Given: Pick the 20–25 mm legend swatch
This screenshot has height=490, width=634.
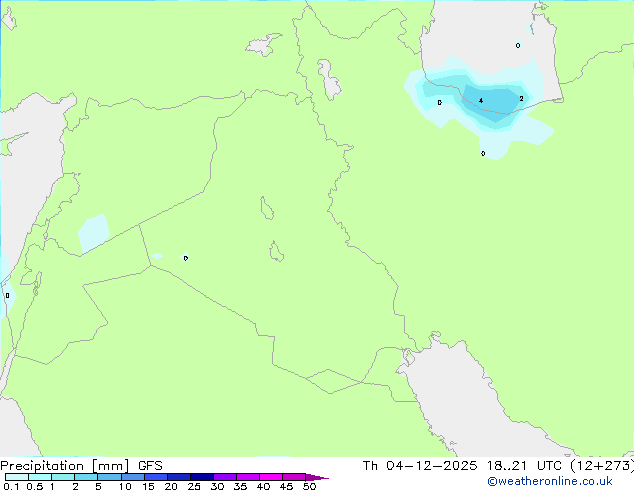Looking at the screenshot, I should tap(179, 477).
